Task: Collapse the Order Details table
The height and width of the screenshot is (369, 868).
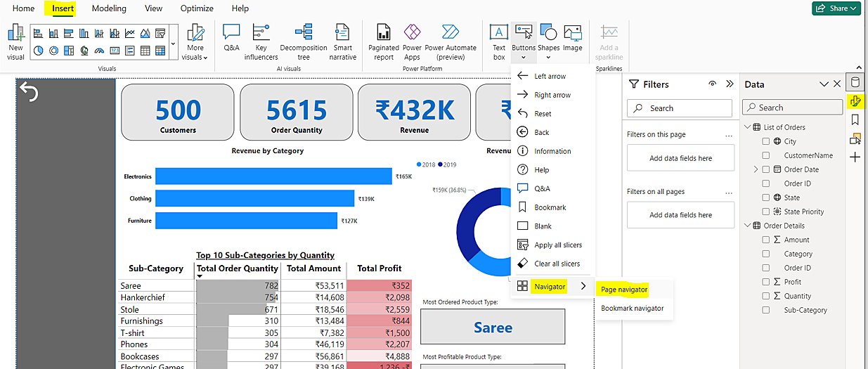Action: pyautogui.click(x=746, y=226)
